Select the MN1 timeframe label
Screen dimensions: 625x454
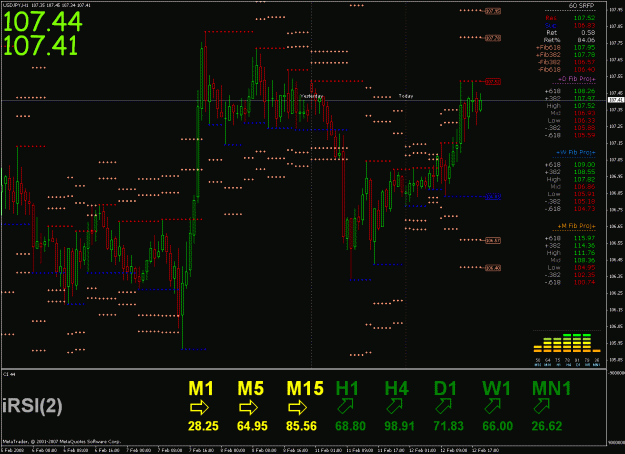coord(552,388)
